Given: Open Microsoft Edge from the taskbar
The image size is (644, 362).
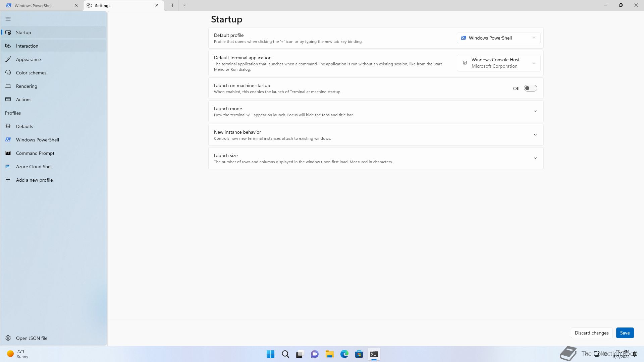Looking at the screenshot, I should 344,354.
